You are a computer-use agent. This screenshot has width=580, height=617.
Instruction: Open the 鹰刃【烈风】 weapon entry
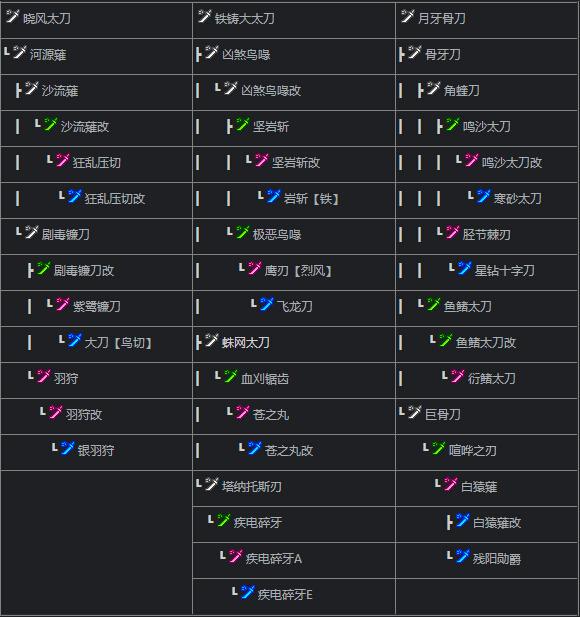pyautogui.click(x=298, y=271)
